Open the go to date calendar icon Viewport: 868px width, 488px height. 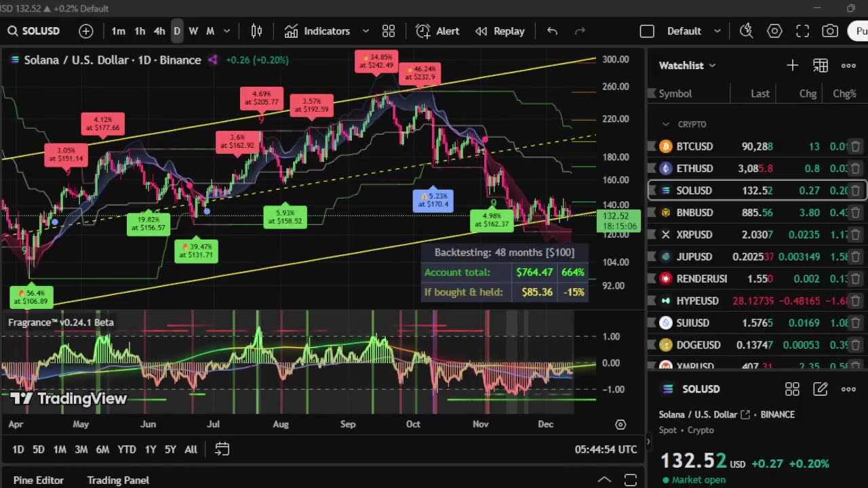coord(222,449)
